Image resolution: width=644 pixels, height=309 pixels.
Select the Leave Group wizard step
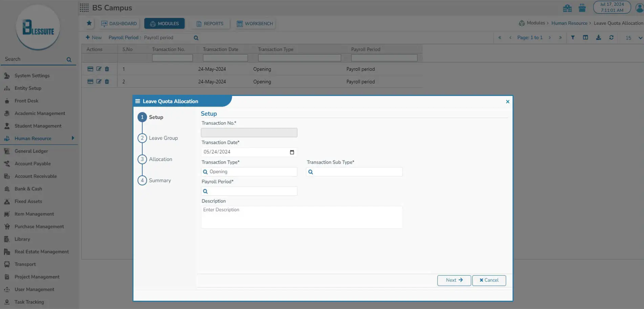(163, 138)
